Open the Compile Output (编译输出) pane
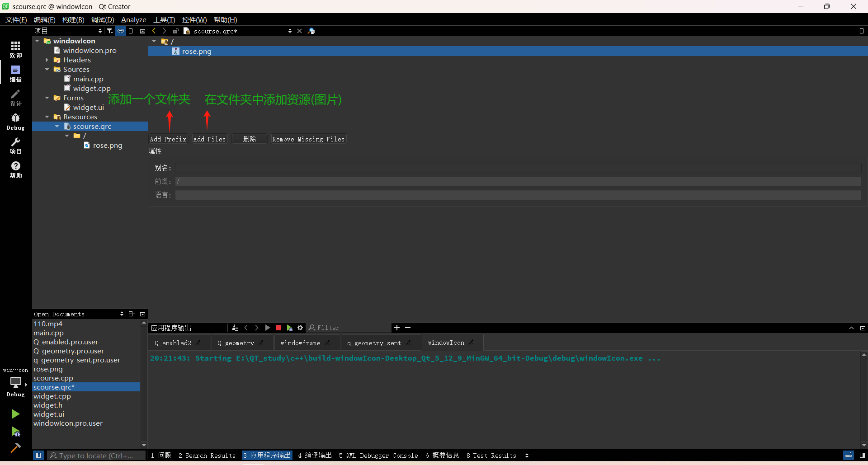Viewport: 868px width, 465px height. point(315,456)
